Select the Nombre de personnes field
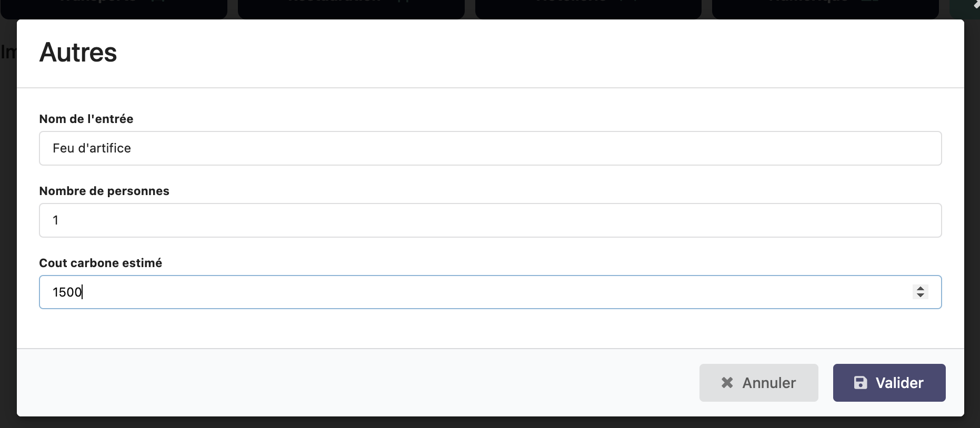The height and width of the screenshot is (428, 980). pyautogui.click(x=490, y=220)
